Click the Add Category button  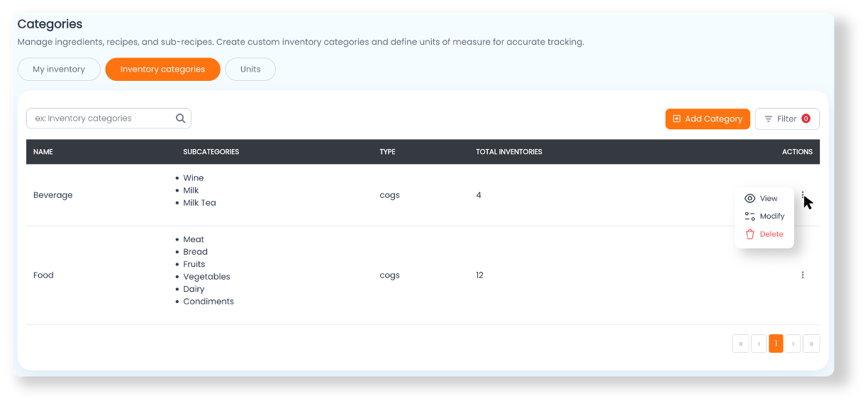tap(708, 119)
